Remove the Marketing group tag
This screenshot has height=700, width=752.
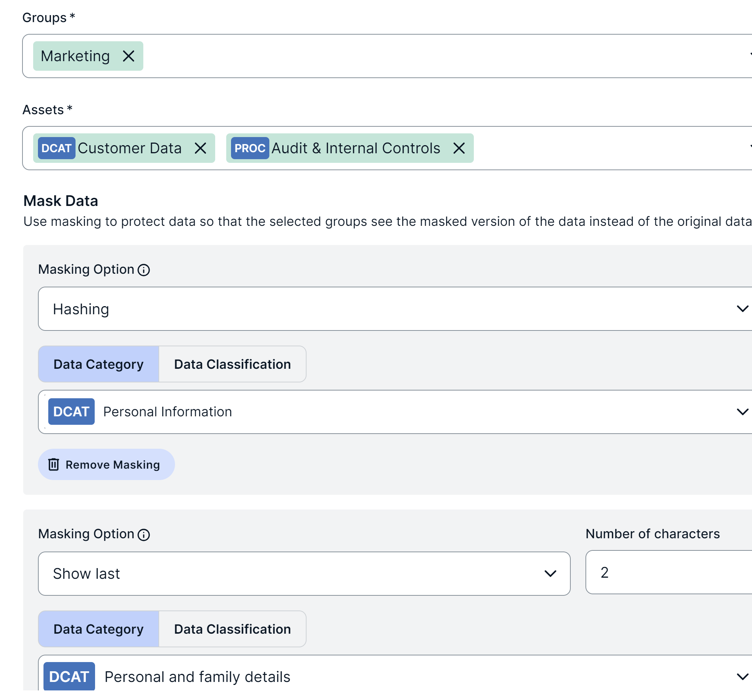coord(129,56)
